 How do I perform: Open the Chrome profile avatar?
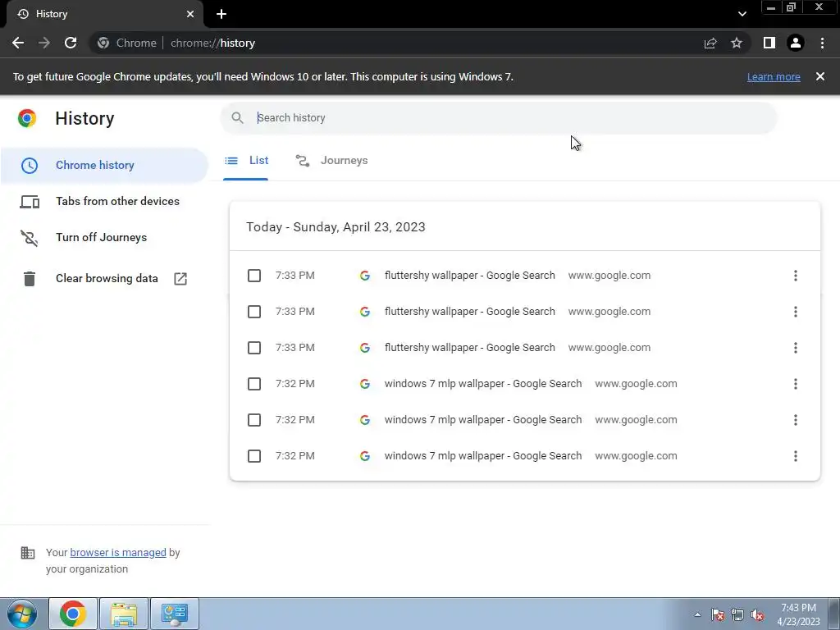pos(796,43)
